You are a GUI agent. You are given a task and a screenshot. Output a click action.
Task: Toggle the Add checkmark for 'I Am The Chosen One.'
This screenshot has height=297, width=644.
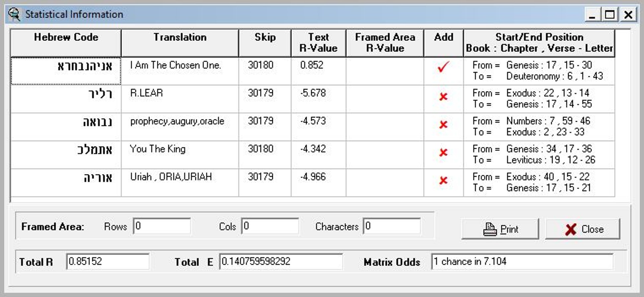tap(443, 66)
